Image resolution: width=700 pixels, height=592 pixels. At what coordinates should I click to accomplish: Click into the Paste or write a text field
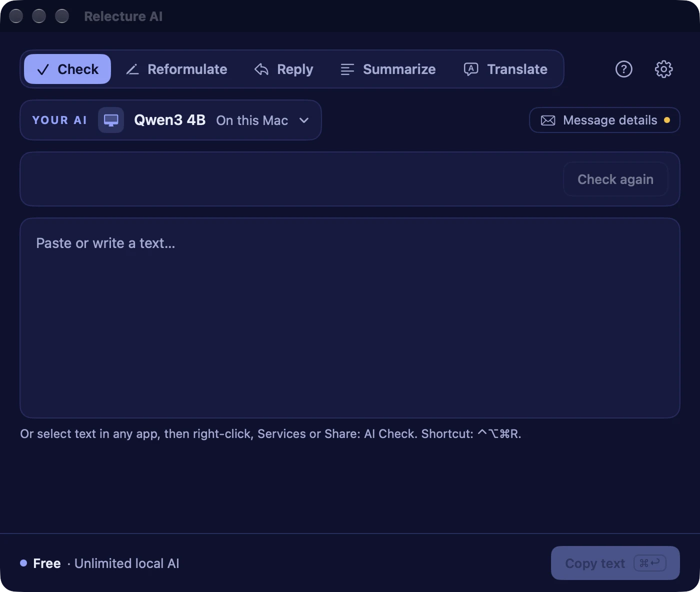pos(350,318)
